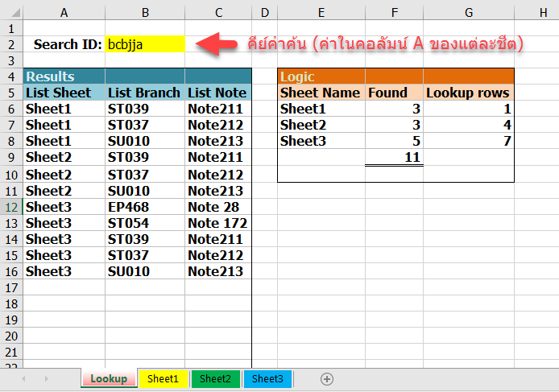Screen dimensions: 559x392
Task: Click the orange Logic header cell
Action: click(321, 76)
